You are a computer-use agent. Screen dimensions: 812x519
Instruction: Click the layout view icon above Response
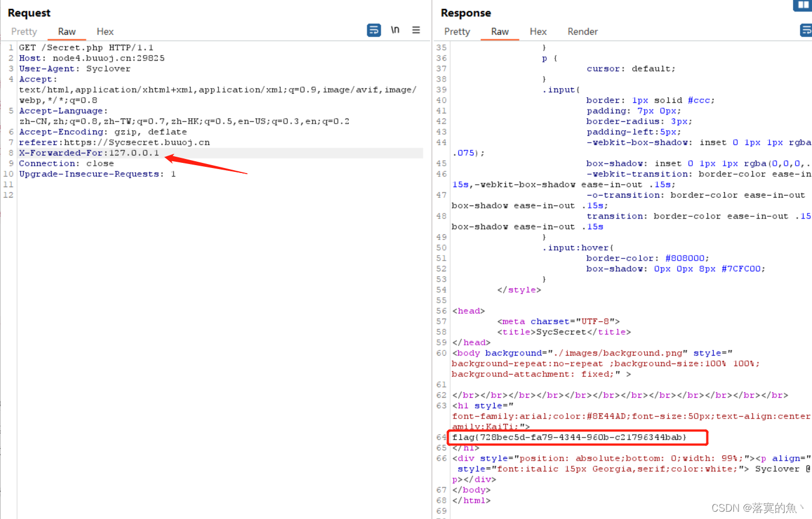803,5
